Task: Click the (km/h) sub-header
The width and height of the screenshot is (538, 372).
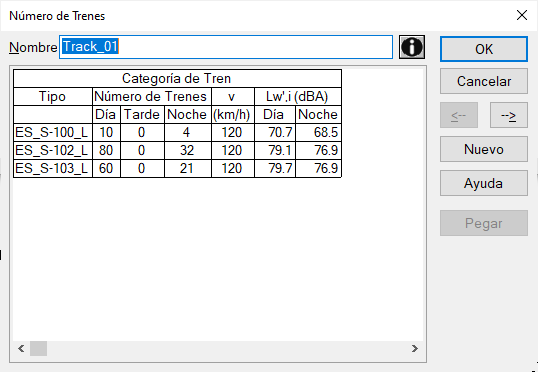Action: coord(233,115)
